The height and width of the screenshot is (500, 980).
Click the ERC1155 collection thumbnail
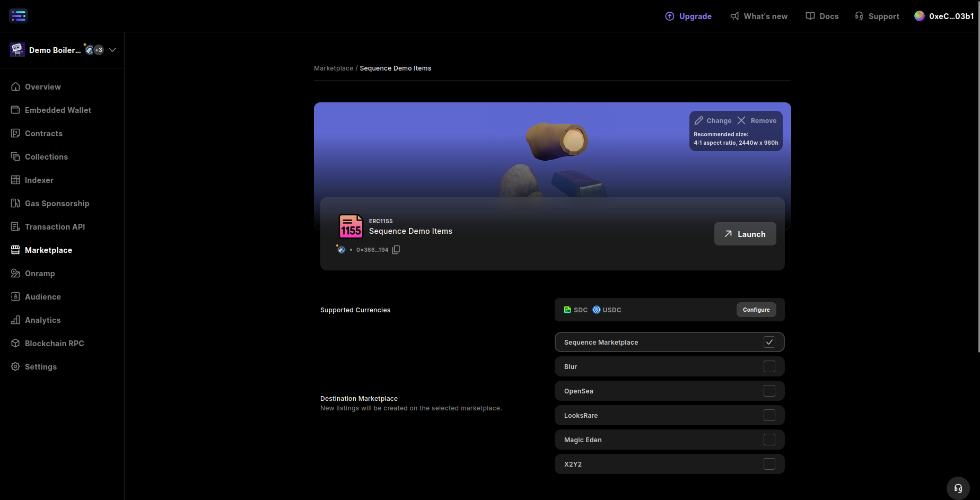tap(351, 226)
